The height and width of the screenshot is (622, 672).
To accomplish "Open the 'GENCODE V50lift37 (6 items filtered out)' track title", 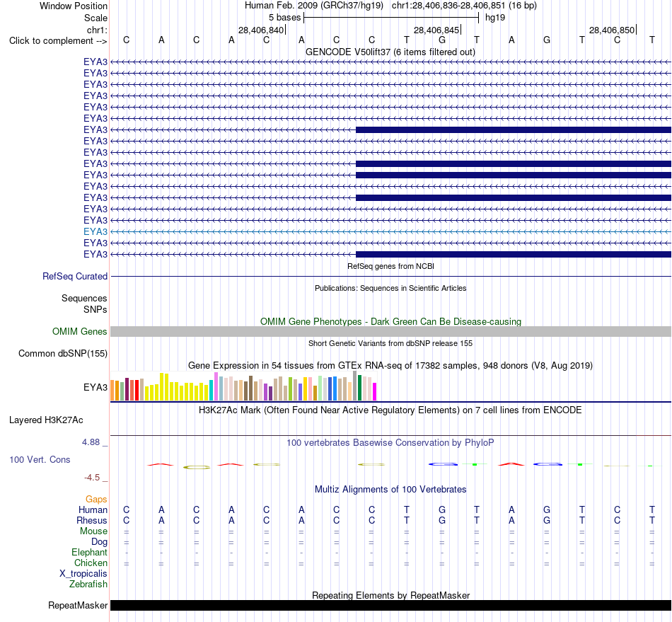I will [x=390, y=52].
